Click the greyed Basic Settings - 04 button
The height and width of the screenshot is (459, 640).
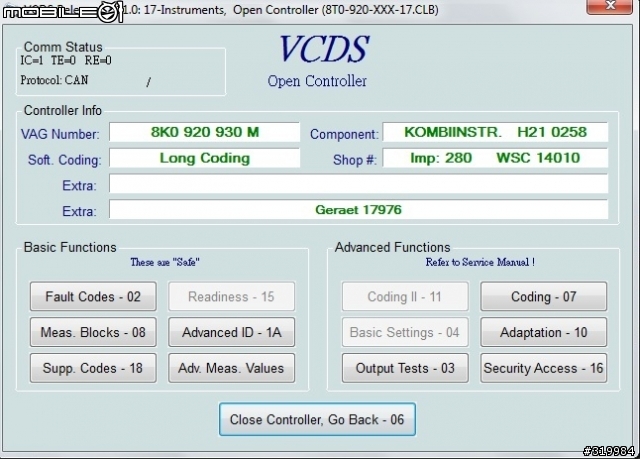point(405,332)
